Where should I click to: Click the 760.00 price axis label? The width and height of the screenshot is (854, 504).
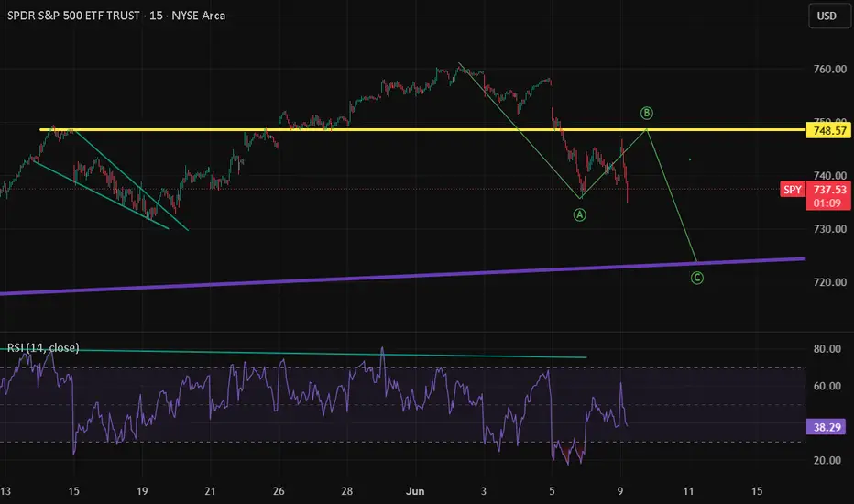829,70
